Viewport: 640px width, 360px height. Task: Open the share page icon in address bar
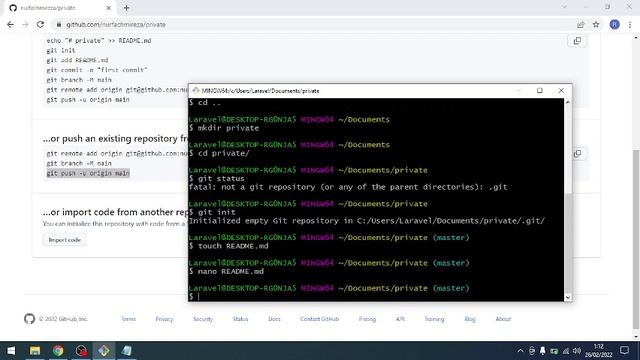[580, 24]
